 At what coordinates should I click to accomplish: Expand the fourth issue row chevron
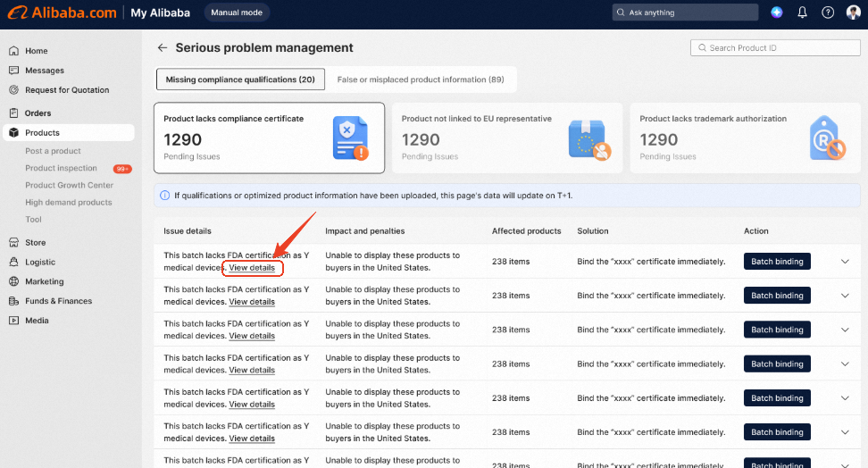(845, 364)
